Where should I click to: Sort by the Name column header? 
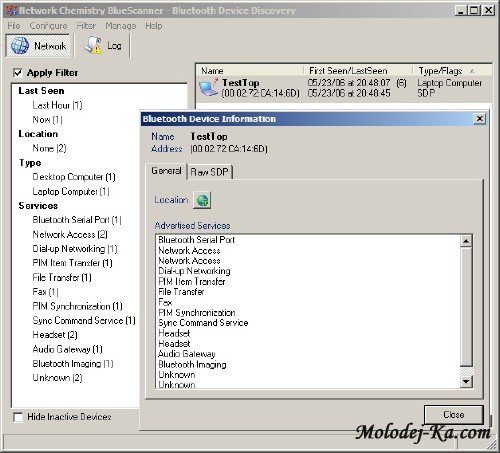(250, 71)
